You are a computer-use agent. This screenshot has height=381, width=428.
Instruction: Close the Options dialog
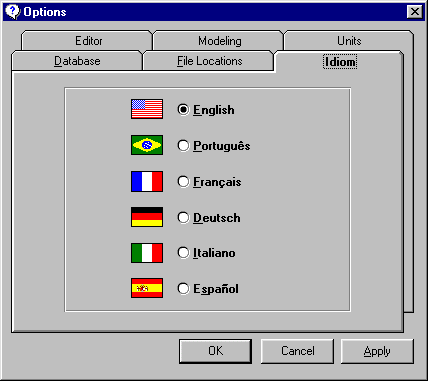coord(415,12)
